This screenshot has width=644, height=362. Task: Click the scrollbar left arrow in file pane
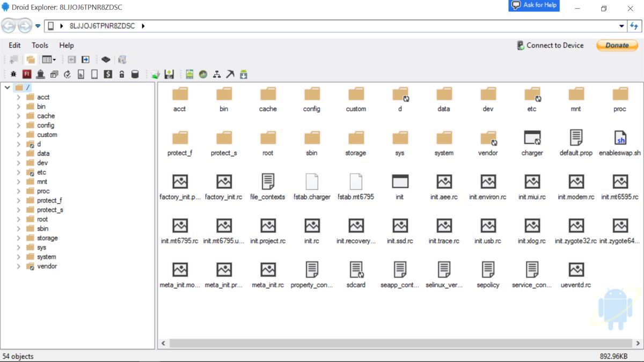(x=163, y=343)
